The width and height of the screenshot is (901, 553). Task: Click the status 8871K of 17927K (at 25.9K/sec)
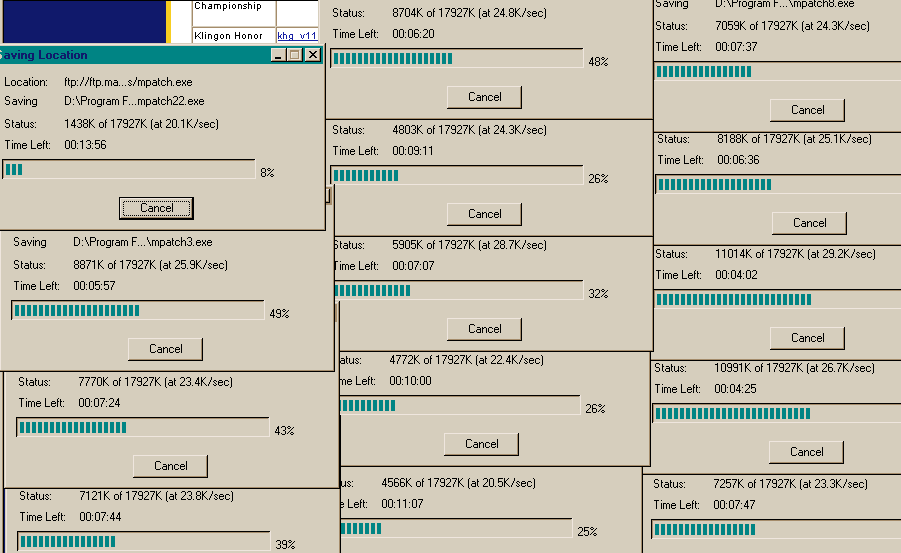point(151,265)
